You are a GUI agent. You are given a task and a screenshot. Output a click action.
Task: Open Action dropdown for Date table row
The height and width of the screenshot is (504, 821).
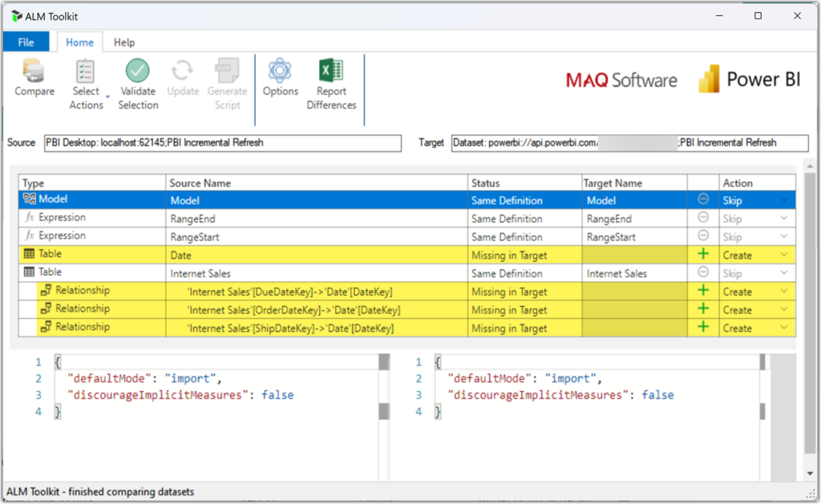coord(784,255)
